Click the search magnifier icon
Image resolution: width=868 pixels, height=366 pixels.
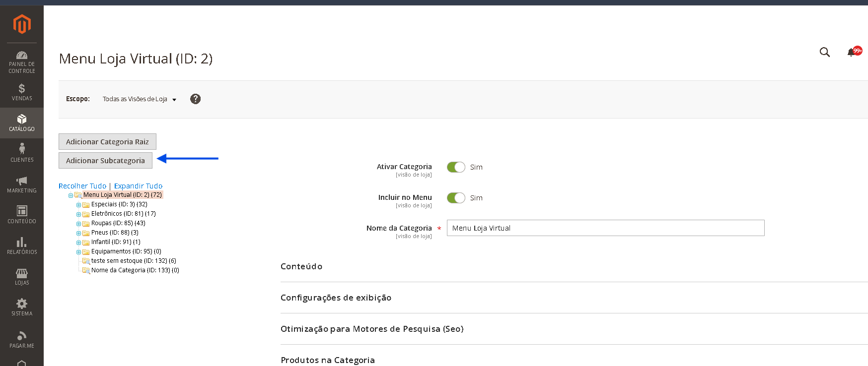click(x=825, y=52)
